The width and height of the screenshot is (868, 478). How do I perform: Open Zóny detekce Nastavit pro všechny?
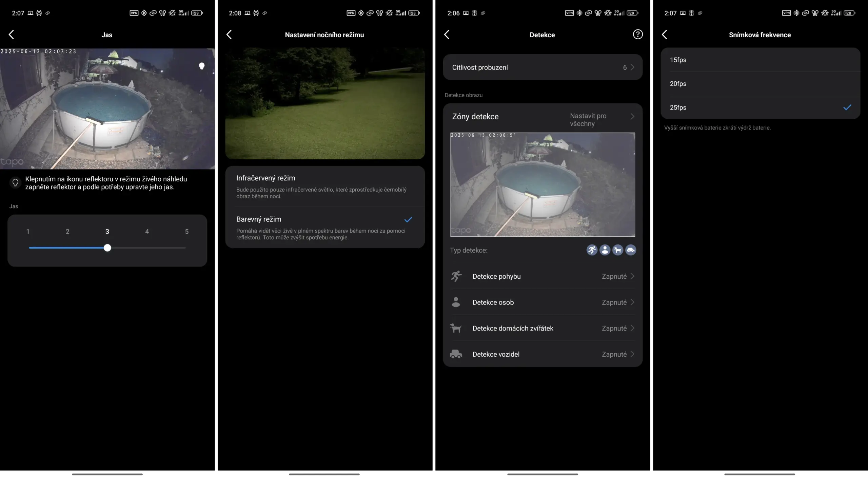(542, 118)
